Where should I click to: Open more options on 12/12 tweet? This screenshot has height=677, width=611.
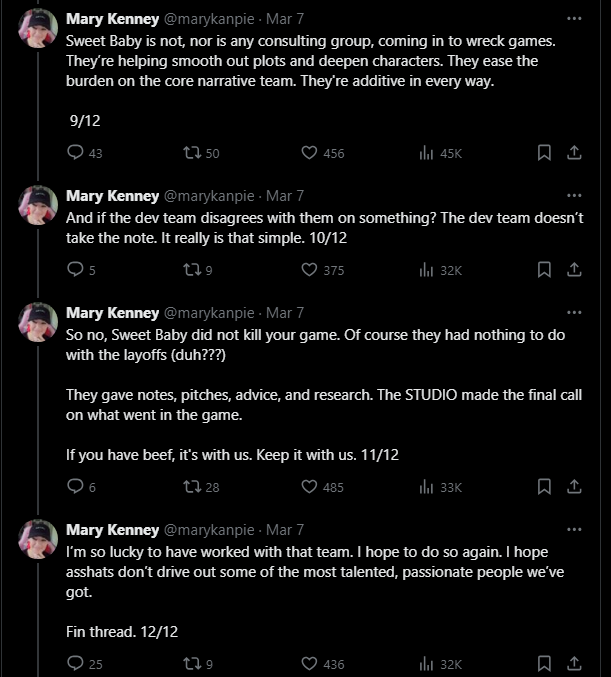tap(574, 530)
